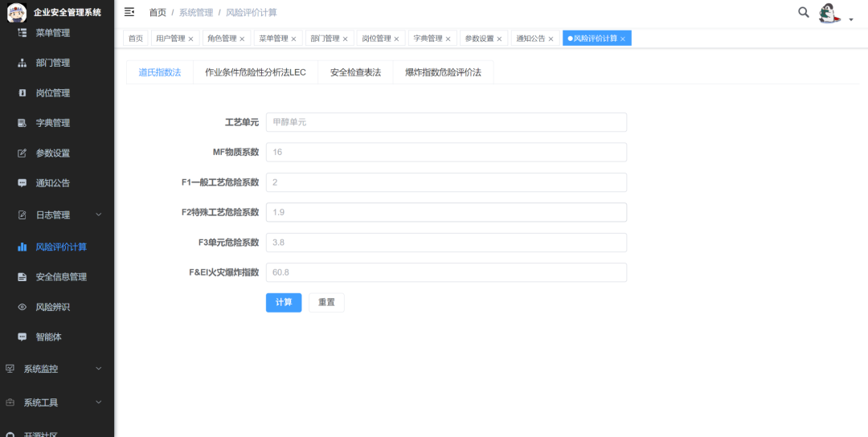Focus the 工艺单元 input field
This screenshot has height=437, width=868.
[446, 122]
